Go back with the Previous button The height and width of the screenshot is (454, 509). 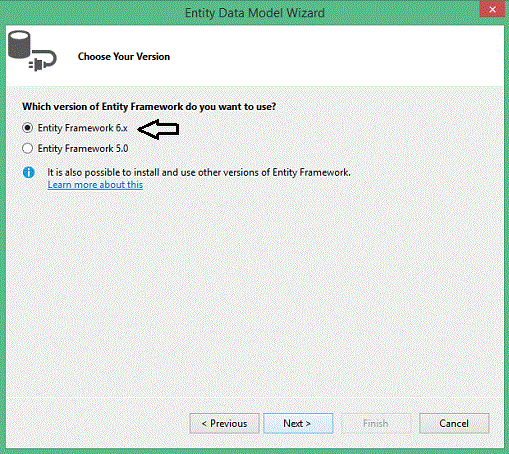tap(224, 423)
